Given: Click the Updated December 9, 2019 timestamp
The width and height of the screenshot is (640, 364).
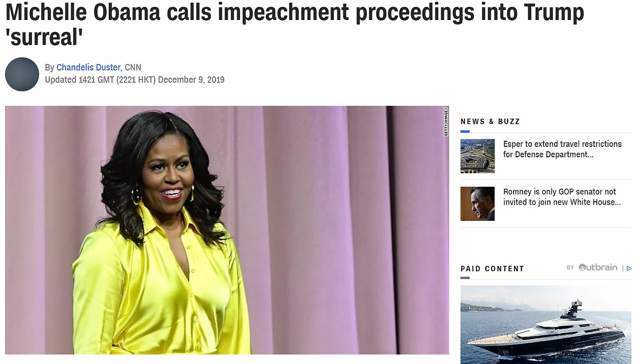Looking at the screenshot, I should 134,80.
